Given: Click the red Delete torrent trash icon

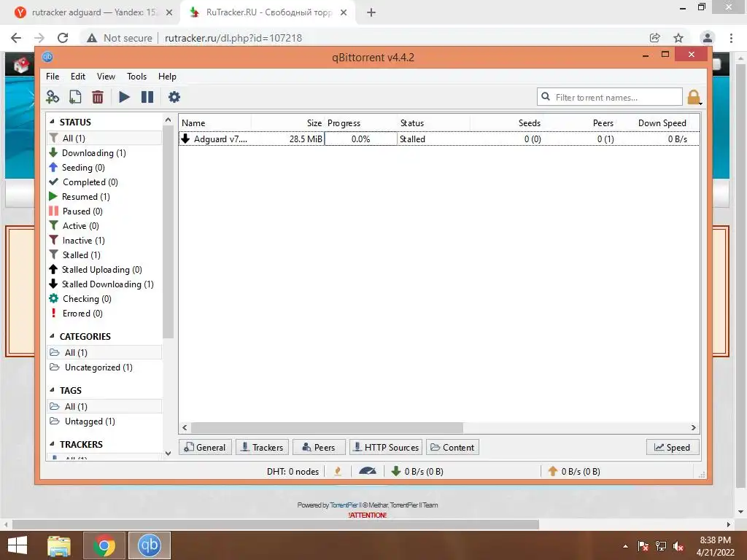Looking at the screenshot, I should click(98, 97).
